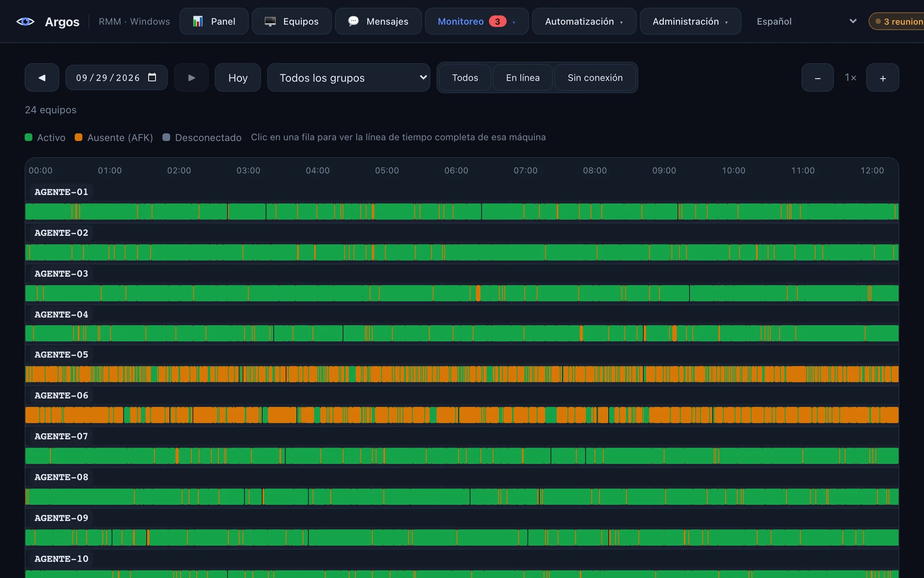Screen dimensions: 924x578
Task: Jump to today with Hoy button
Action: pyautogui.click(x=238, y=77)
